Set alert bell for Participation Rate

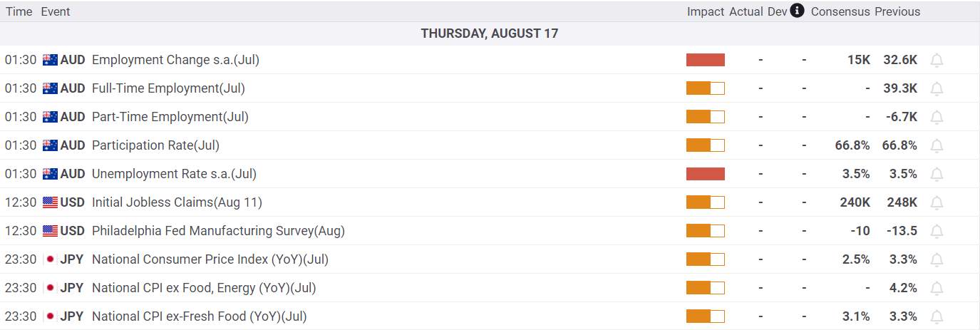(x=937, y=146)
